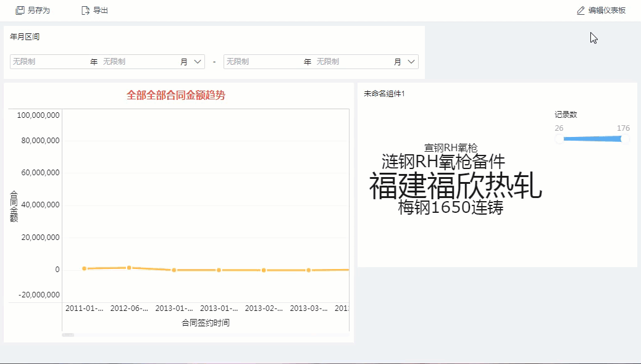
Task: Click the chart's horizontal scrollbar thumb
Action: coord(68,335)
